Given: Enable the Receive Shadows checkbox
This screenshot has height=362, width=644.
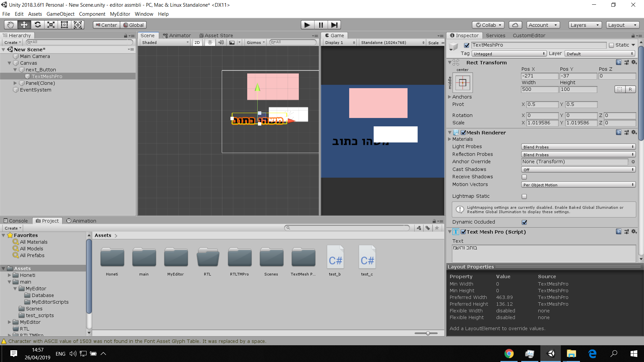Looking at the screenshot, I should (524, 177).
